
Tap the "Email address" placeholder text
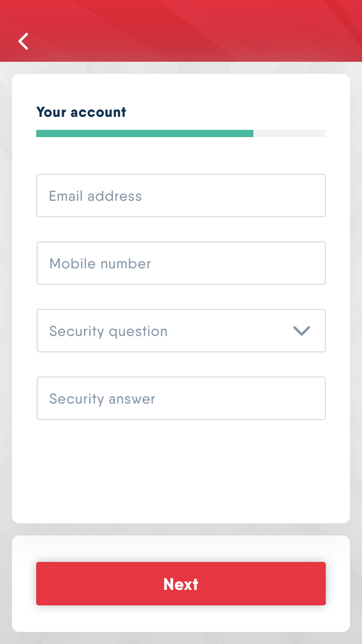tap(96, 196)
